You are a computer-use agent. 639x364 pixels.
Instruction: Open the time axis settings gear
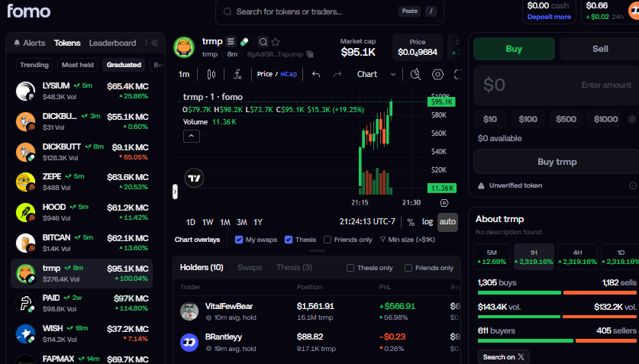click(x=444, y=203)
